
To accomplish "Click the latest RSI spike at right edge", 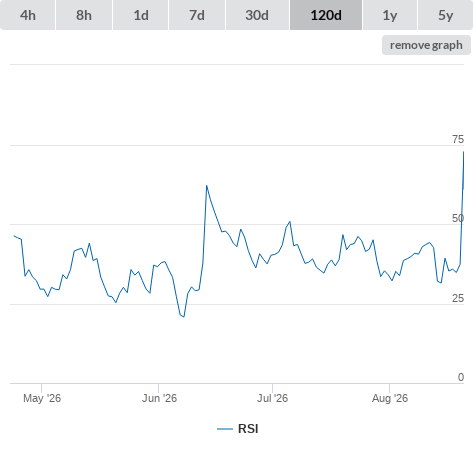I will click(x=463, y=152).
